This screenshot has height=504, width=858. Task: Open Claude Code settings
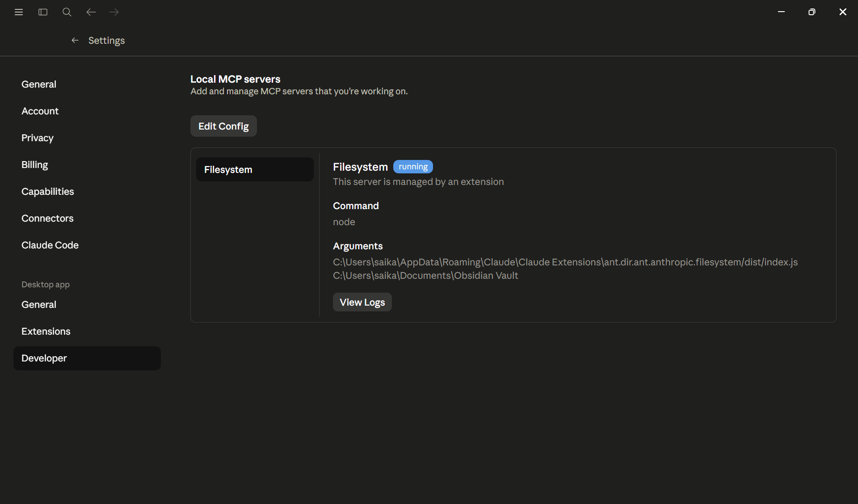(x=87, y=245)
